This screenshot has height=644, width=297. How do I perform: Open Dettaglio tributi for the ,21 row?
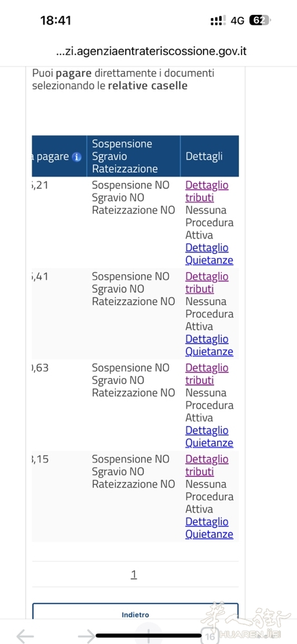click(207, 191)
